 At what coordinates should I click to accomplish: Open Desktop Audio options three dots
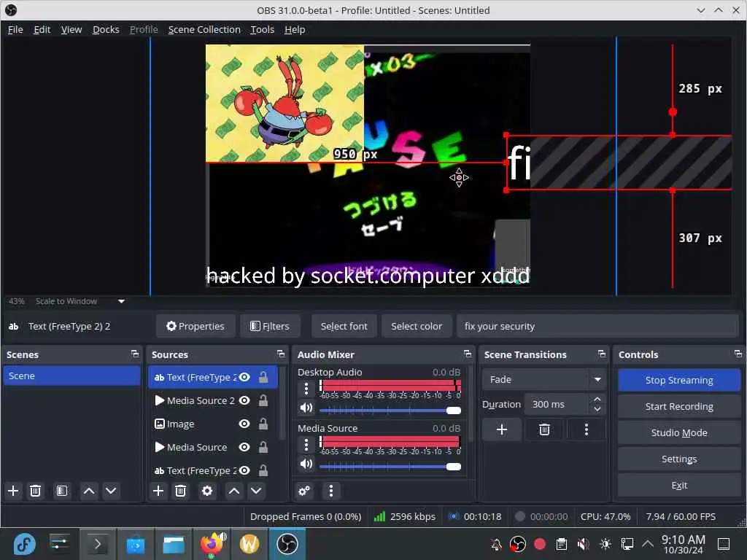click(306, 389)
